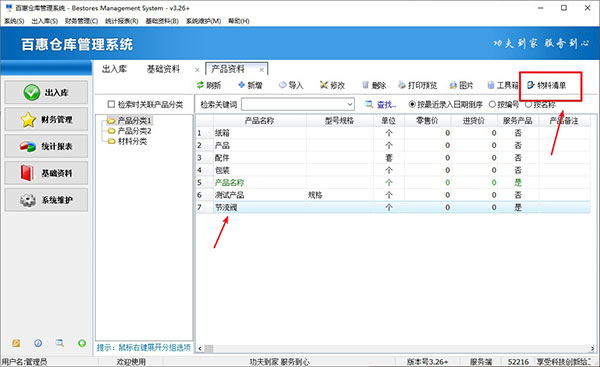Click the horizontal scrollbar right arrow
Viewport: 600px width, 367px height.
592,349
